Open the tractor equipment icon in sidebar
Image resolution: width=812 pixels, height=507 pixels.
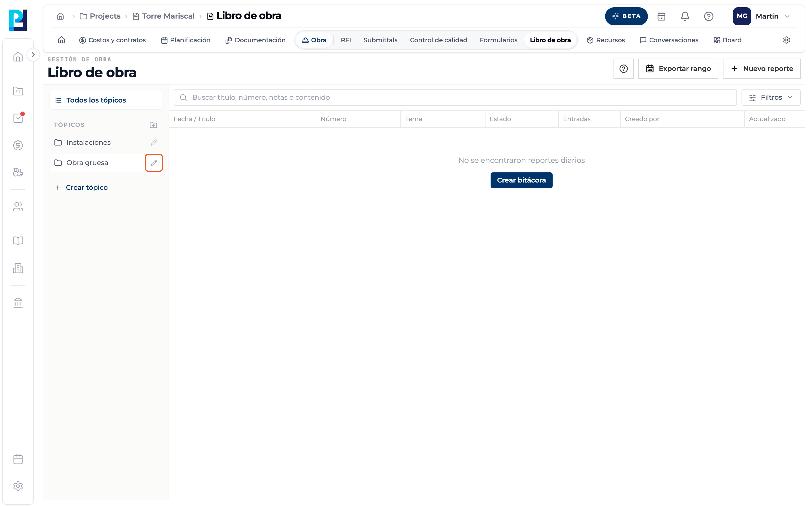(18, 172)
